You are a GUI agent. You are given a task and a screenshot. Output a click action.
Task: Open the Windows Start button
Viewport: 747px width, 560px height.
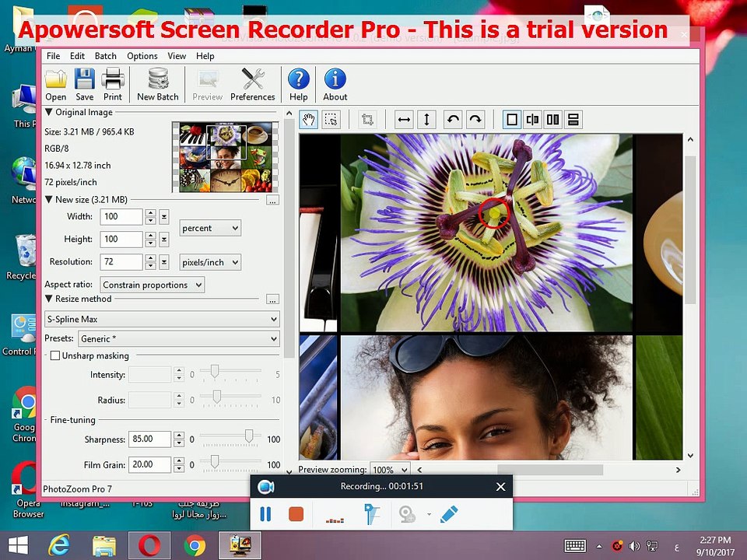[x=18, y=546]
